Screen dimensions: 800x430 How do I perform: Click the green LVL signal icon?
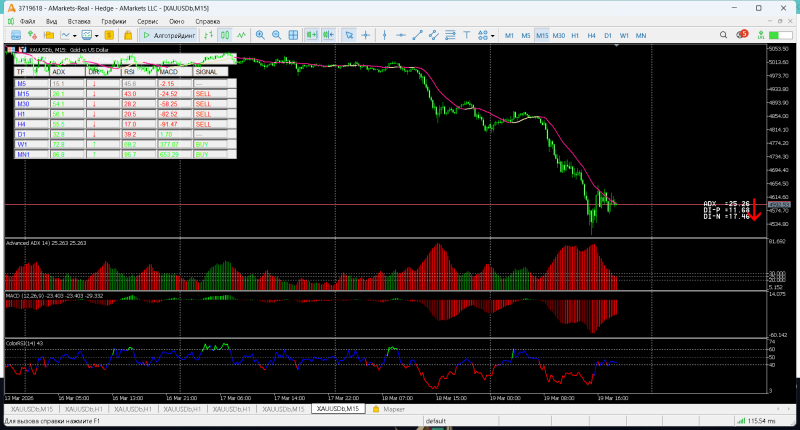pos(761,35)
